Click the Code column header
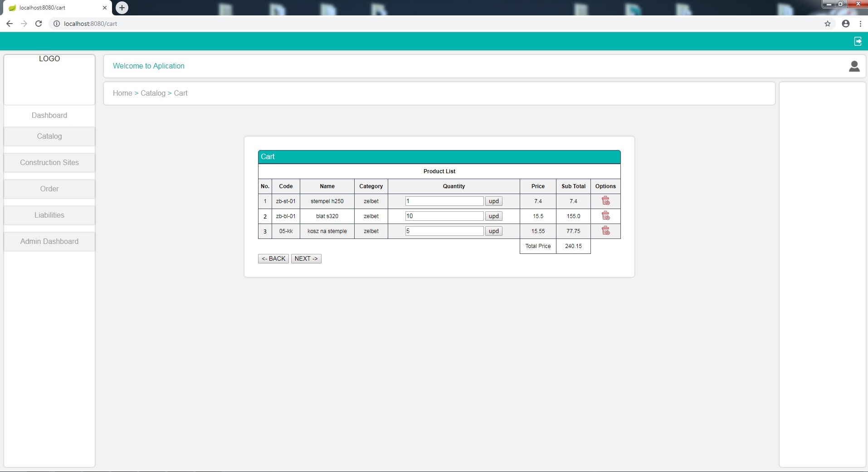The height and width of the screenshot is (472, 868). tap(286, 186)
